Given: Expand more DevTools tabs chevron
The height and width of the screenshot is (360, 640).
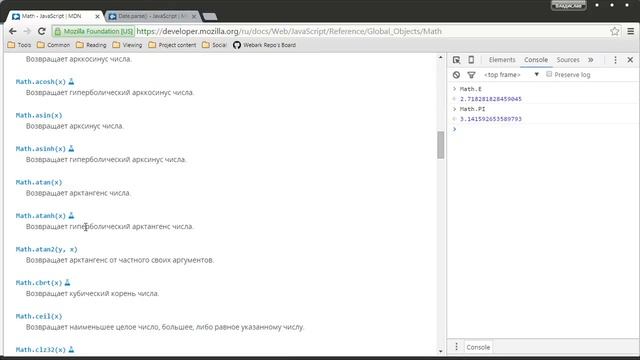Looking at the screenshot, I should click(591, 60).
